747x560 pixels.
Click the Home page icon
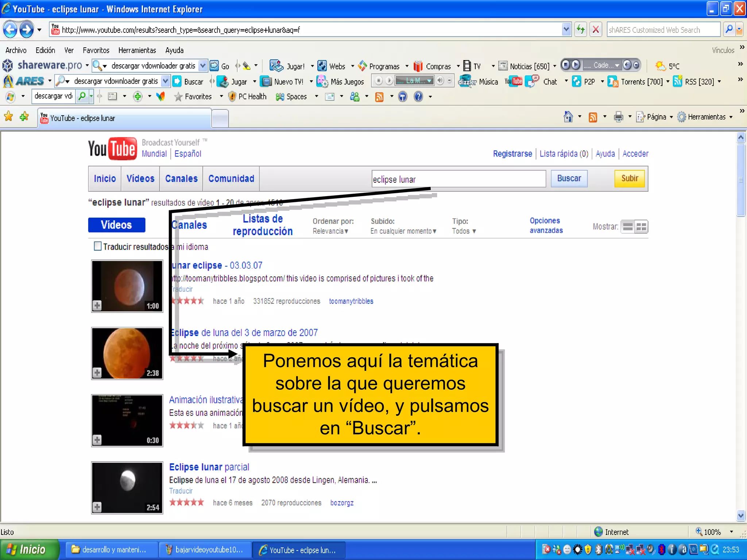568,117
